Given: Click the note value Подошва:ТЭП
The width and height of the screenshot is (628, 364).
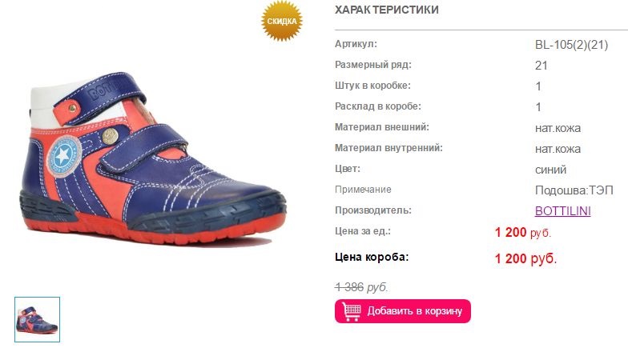Looking at the screenshot, I should [574, 190].
